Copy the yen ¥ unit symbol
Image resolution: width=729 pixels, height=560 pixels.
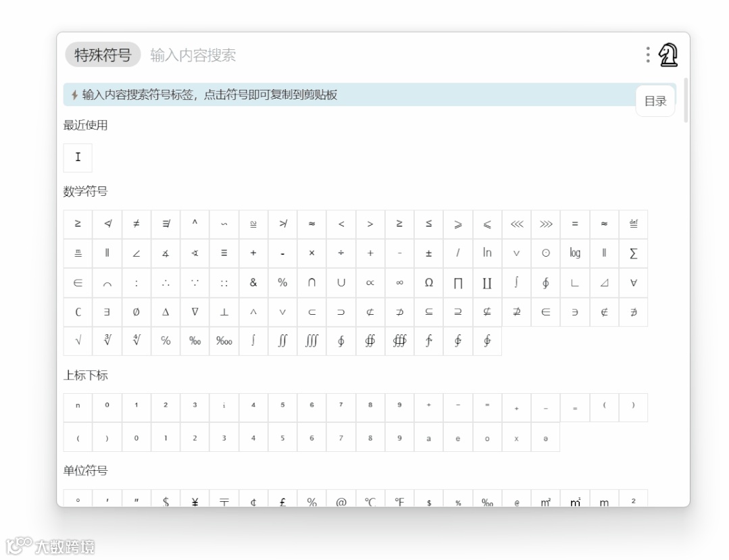pos(195,499)
